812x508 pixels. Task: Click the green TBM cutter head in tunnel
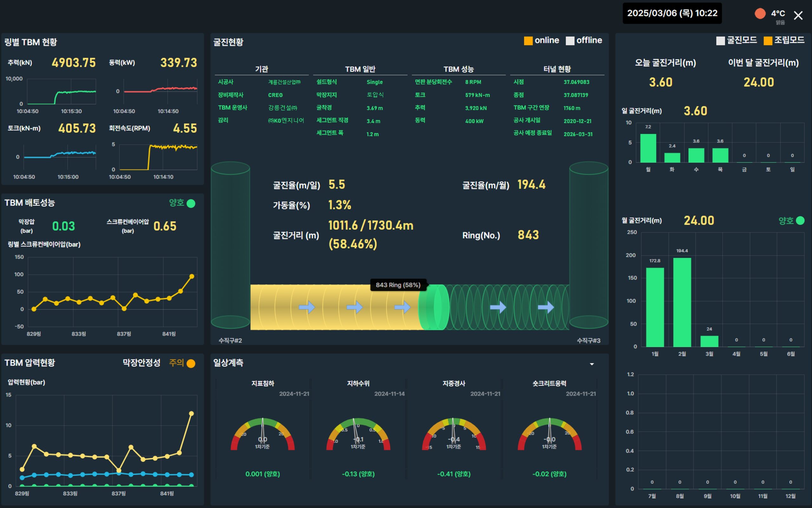[434, 307]
